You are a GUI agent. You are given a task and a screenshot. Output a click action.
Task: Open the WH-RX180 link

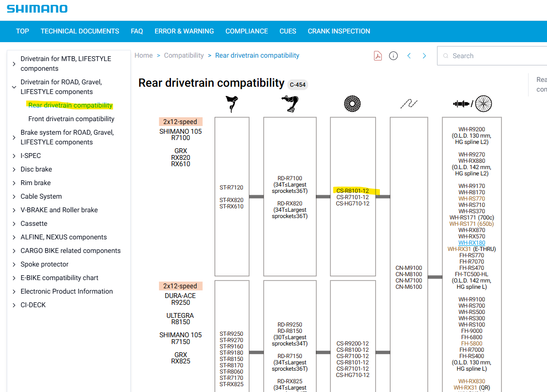pyautogui.click(x=471, y=243)
